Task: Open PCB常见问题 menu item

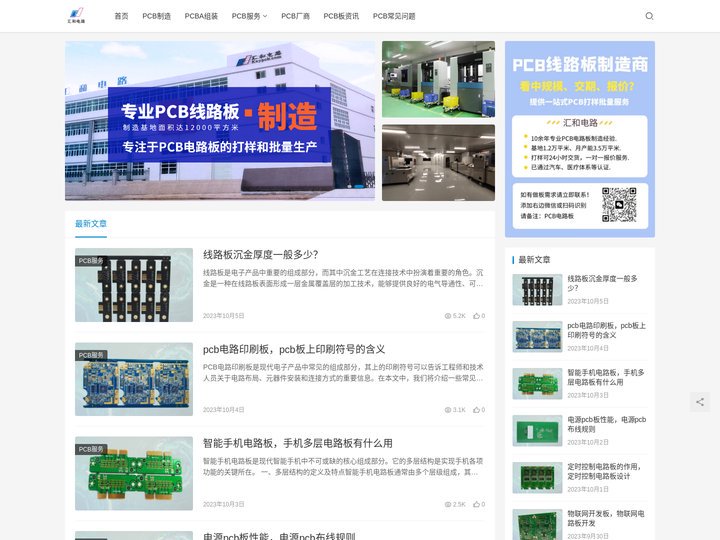Action: 394,16
